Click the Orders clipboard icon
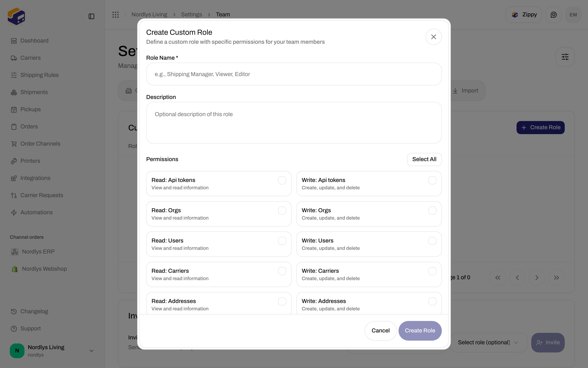This screenshot has height=368, width=588. pos(14,127)
